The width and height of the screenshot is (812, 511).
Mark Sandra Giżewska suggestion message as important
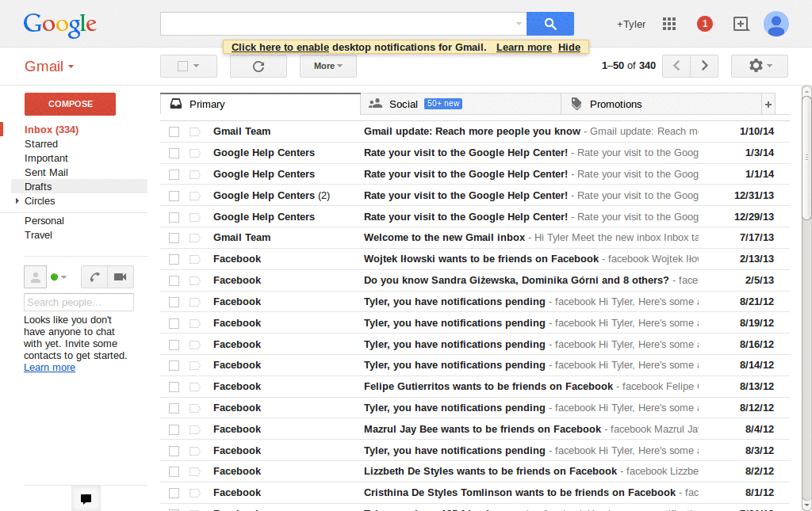click(x=195, y=280)
